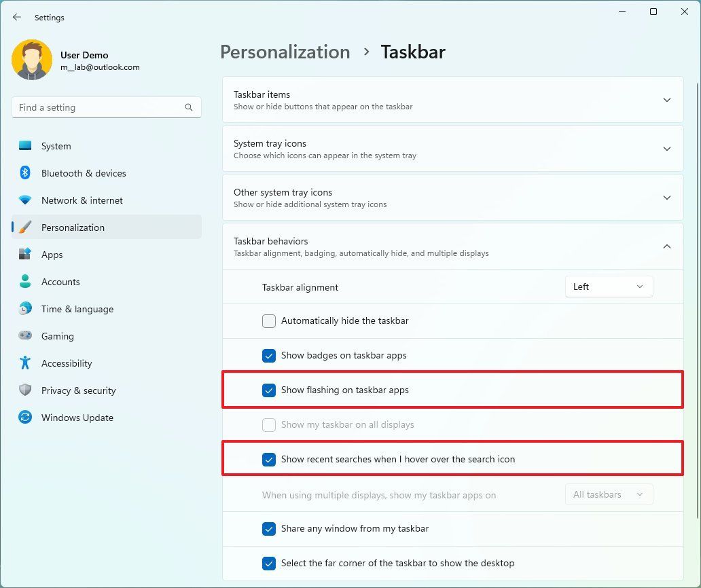Click the back arrow button
Viewport: 701px width, 588px height.
pos(16,17)
